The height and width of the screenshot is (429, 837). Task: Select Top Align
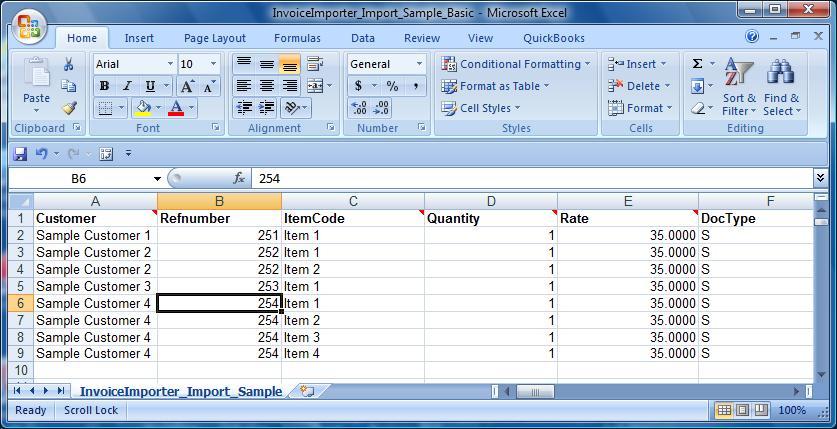[244, 64]
